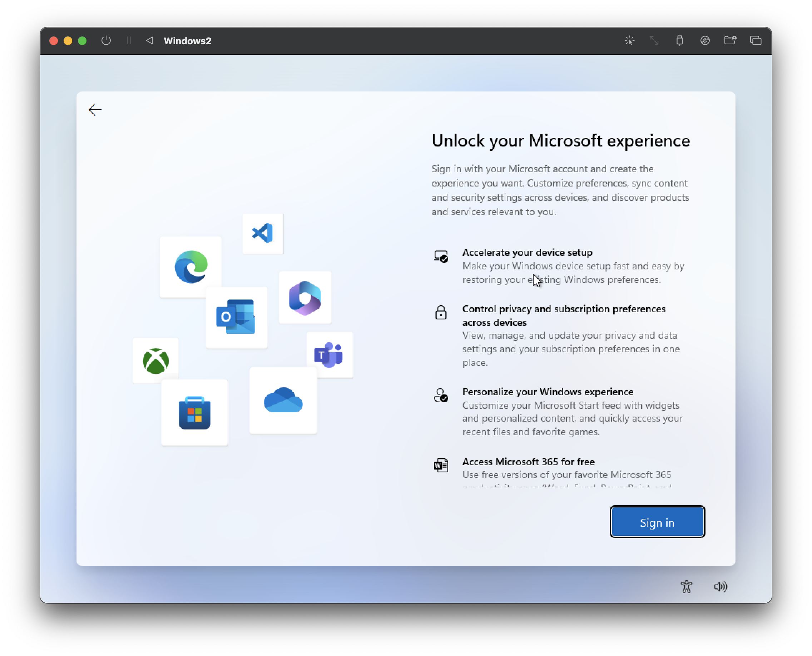Click the VM power button icon

[x=106, y=40]
